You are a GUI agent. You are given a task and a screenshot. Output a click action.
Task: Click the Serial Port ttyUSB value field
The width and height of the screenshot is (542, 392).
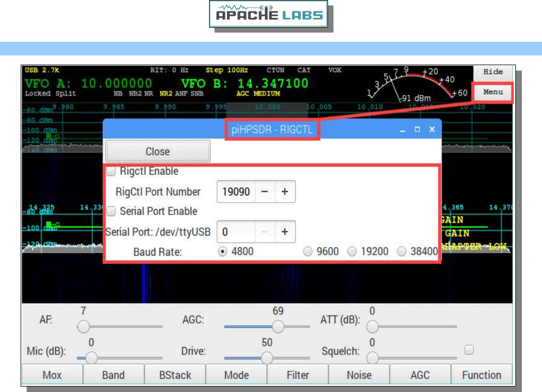coord(236,232)
